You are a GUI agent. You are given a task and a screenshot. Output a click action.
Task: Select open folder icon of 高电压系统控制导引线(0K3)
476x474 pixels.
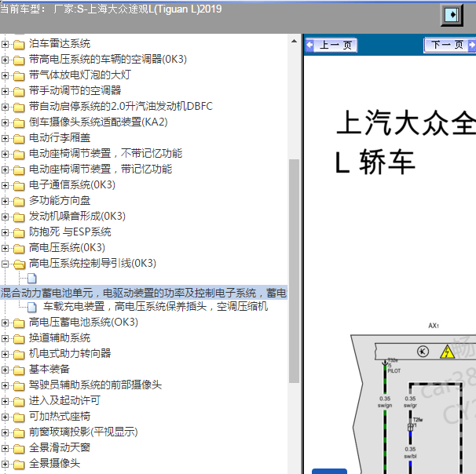click(19, 264)
